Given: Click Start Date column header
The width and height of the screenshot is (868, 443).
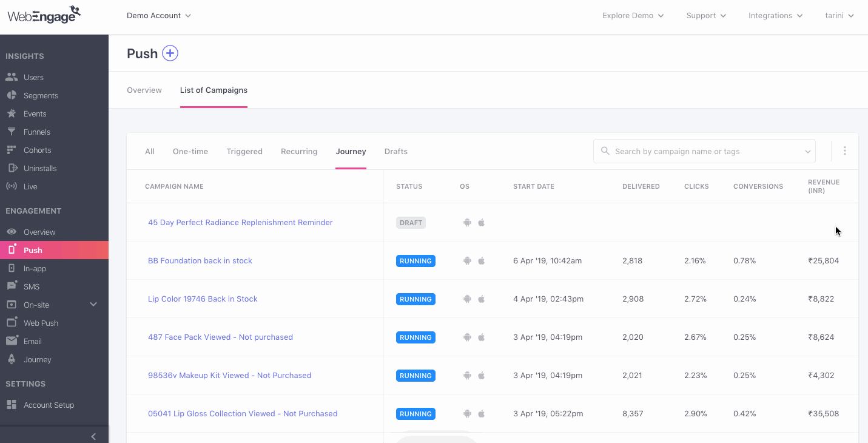Looking at the screenshot, I should [x=534, y=186].
